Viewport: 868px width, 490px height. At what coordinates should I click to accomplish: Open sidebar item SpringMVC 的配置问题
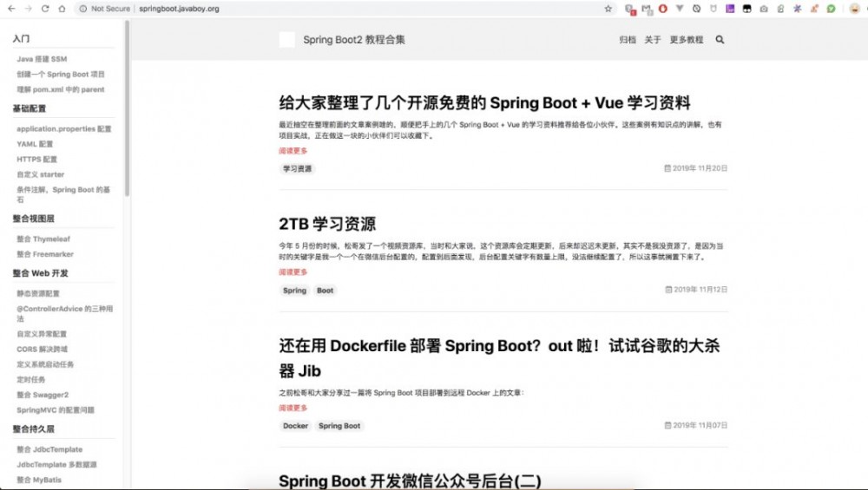pyautogui.click(x=56, y=410)
